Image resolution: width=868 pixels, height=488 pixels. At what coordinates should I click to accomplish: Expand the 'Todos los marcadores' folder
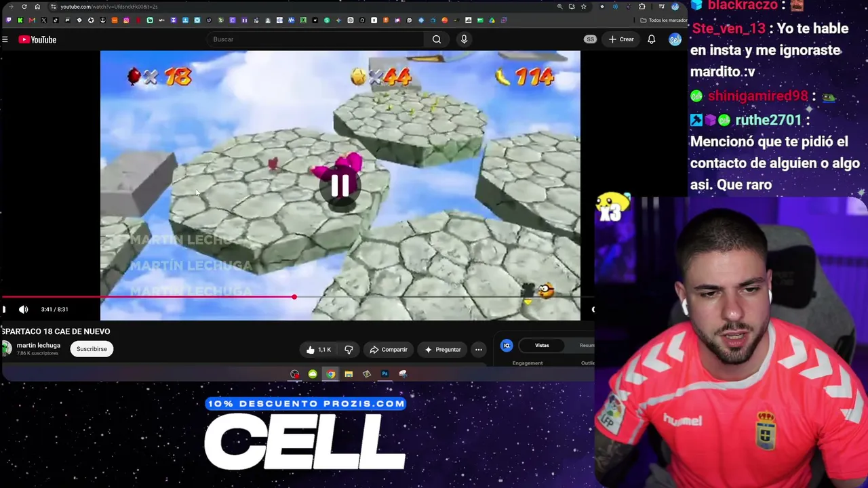coord(663,20)
